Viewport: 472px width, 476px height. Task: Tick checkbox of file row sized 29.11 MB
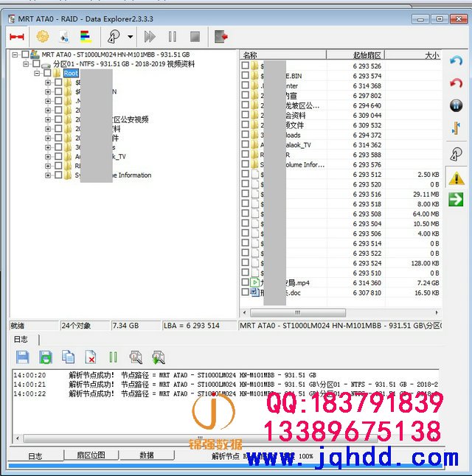(x=246, y=194)
